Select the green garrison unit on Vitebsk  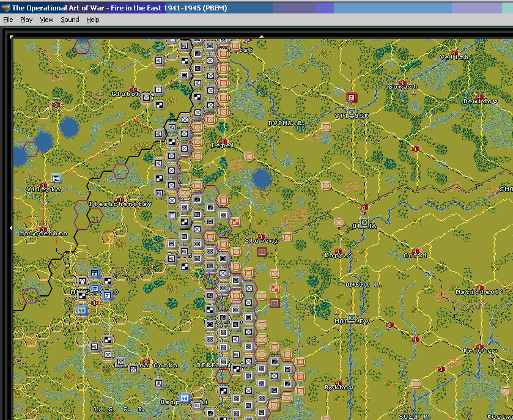click(352, 112)
